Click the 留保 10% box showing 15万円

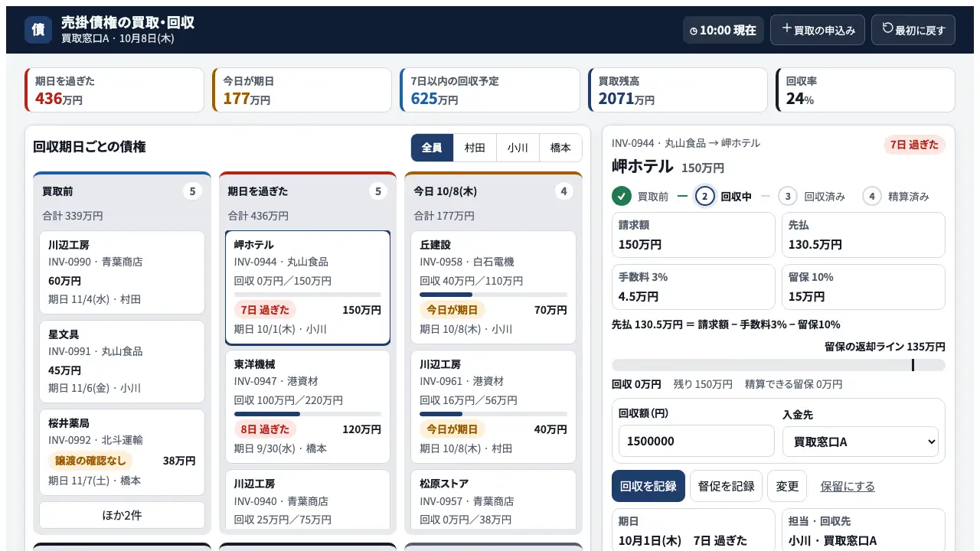864,286
